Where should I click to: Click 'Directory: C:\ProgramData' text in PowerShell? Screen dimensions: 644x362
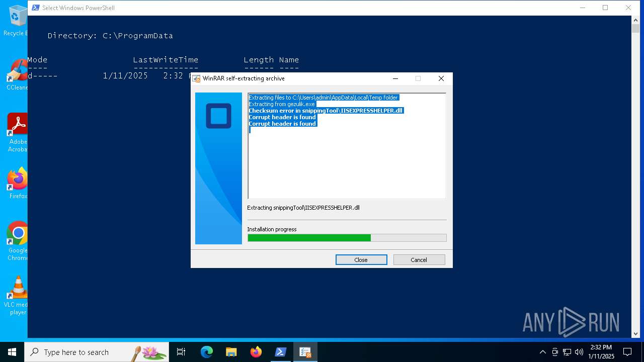pos(110,36)
